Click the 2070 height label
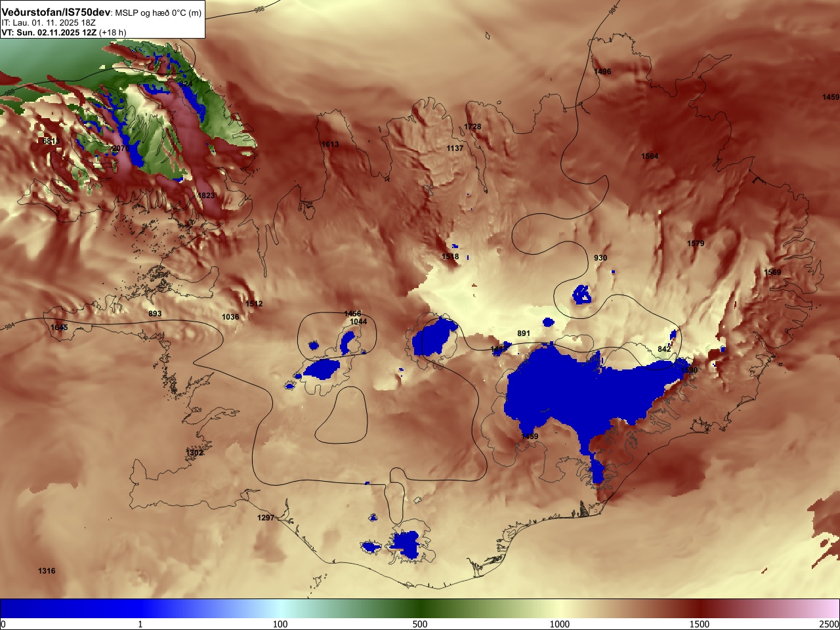 click(x=121, y=148)
